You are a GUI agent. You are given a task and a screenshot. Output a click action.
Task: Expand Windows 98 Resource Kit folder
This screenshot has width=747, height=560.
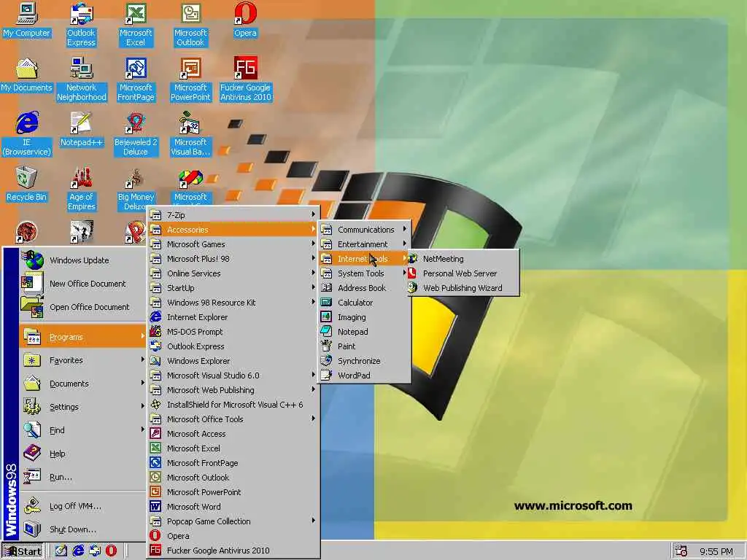(233, 303)
